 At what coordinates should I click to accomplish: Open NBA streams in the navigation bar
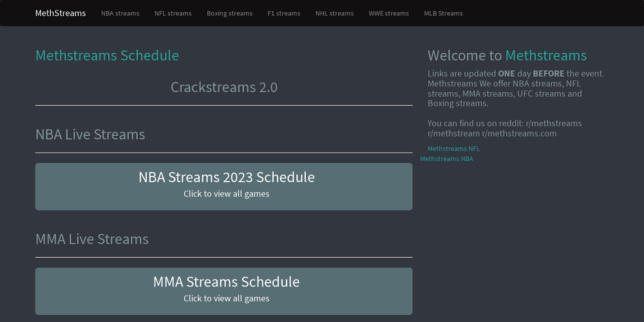(120, 13)
